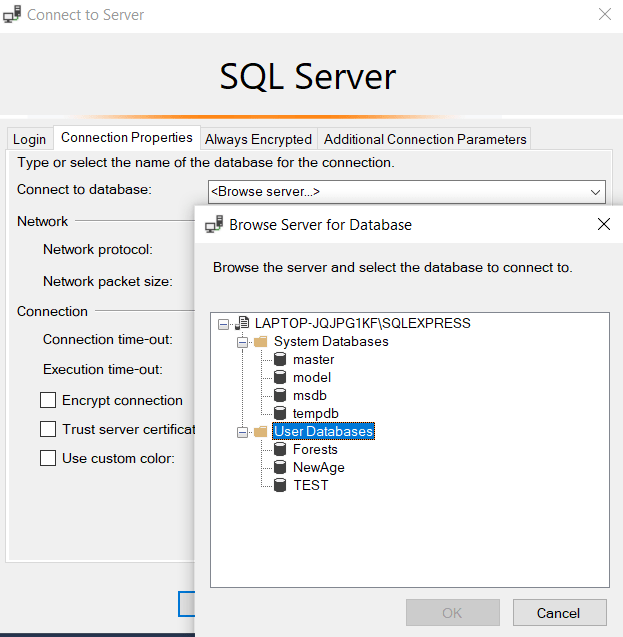Check the Trust server certificate box
Viewport: 623px width, 637px height.
coord(48,429)
